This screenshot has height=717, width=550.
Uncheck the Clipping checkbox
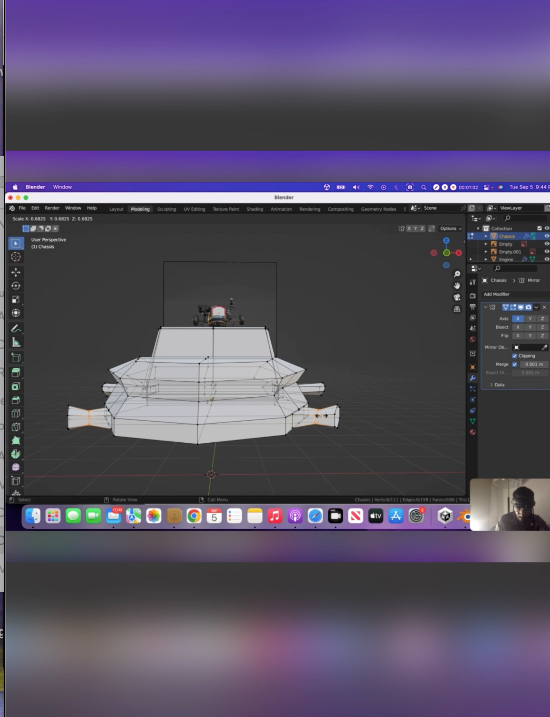[514, 356]
